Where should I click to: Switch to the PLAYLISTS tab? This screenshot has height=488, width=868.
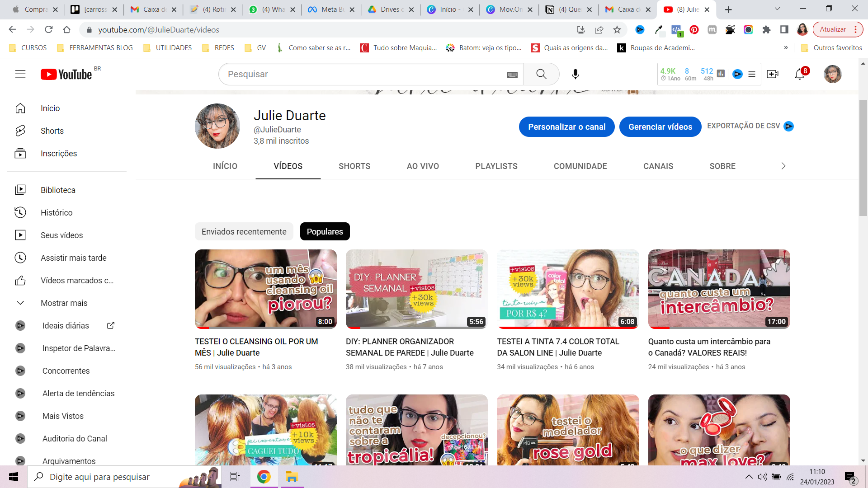[x=496, y=166]
